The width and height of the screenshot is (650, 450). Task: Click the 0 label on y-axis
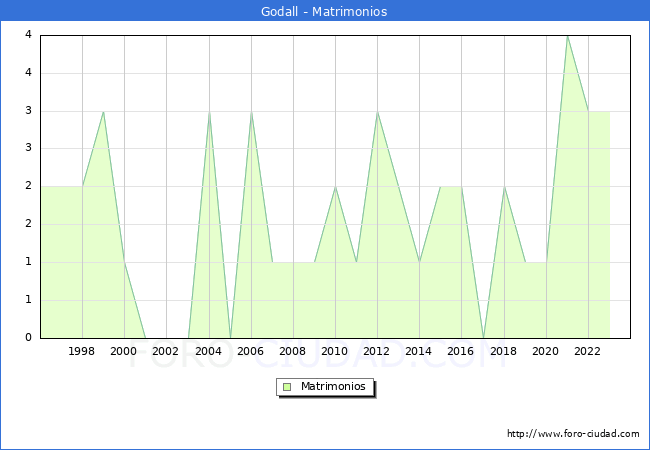coord(29,338)
